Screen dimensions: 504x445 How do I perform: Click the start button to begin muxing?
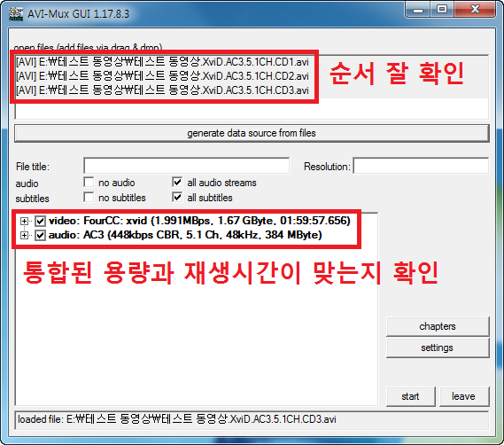tap(411, 396)
